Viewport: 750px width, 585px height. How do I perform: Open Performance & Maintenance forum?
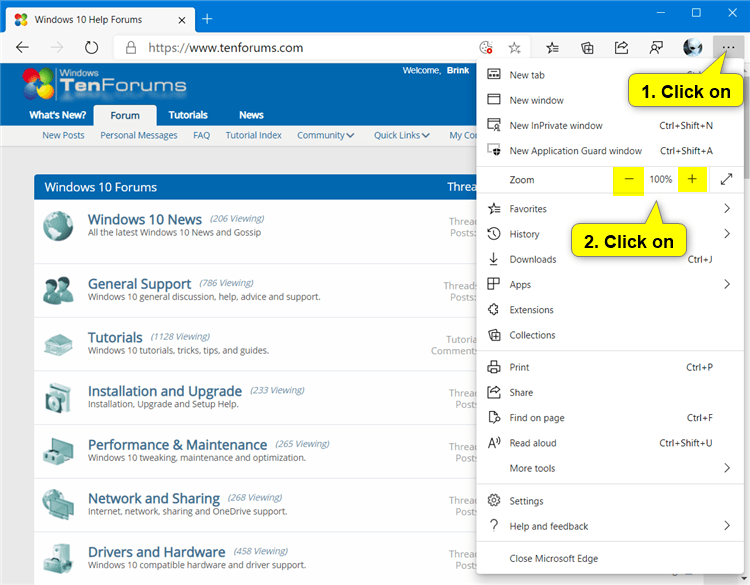tap(177, 444)
